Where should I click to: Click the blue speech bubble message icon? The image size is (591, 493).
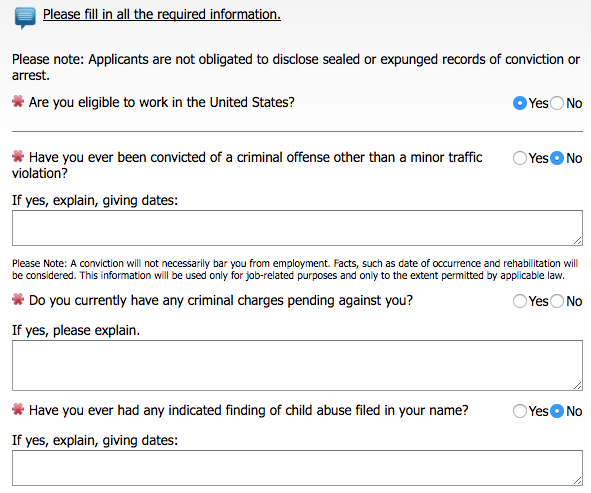tap(25, 17)
